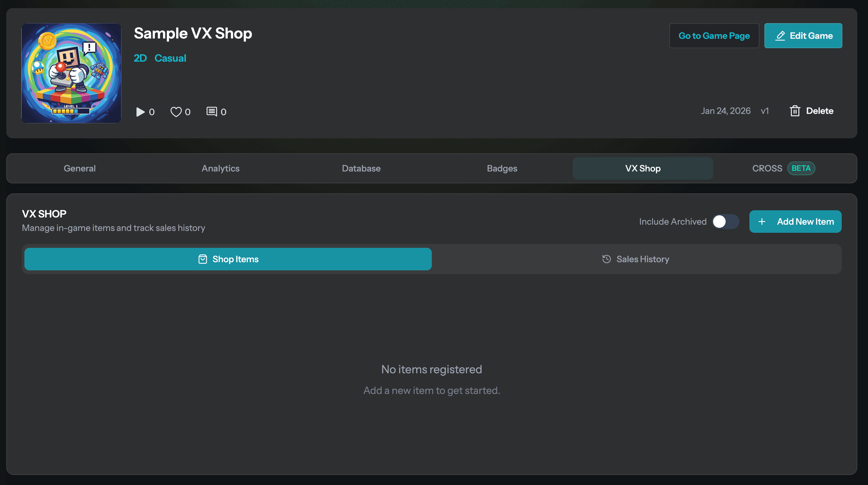Click the Go to Game Page button
The width and height of the screenshot is (868, 485).
pos(714,35)
